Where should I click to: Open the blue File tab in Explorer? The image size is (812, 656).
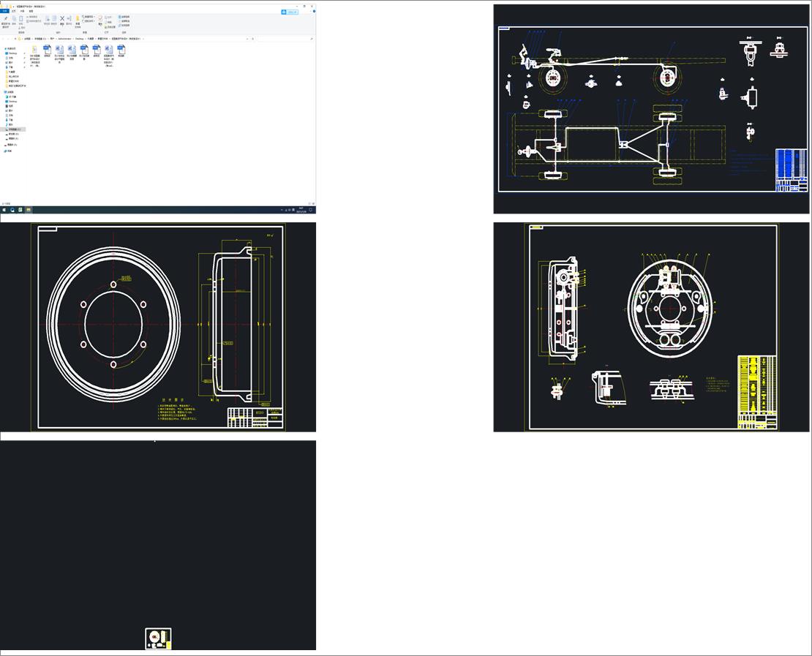pos(4,11)
